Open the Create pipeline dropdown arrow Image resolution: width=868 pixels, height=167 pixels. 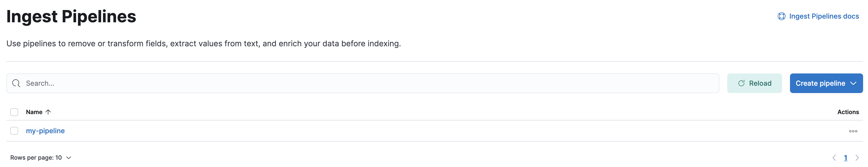(854, 83)
